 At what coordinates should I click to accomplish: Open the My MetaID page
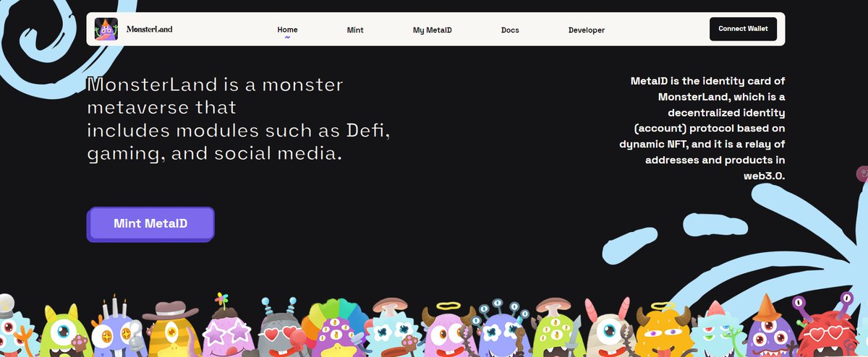433,30
